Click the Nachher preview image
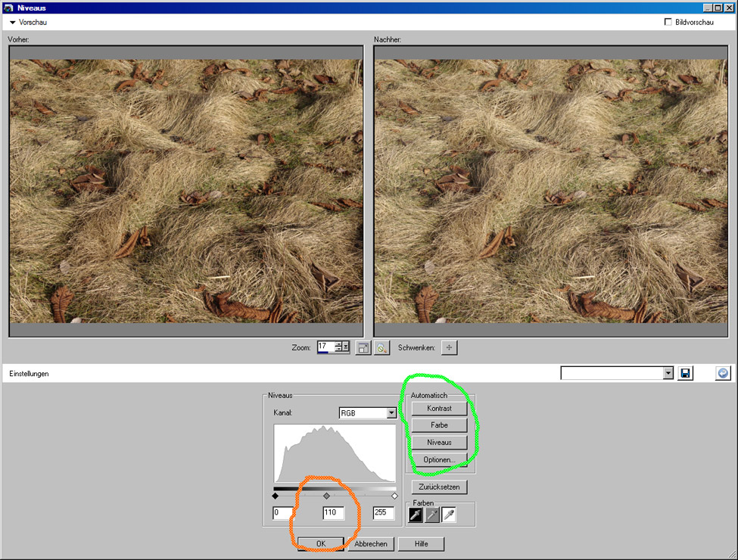The image size is (738, 560). tap(551, 191)
